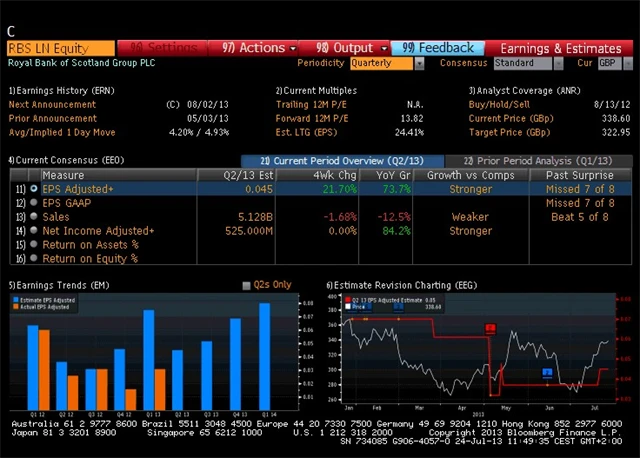The width and height of the screenshot is (640, 458).
Task: Click the Feedback button
Action: pyautogui.click(x=438, y=48)
